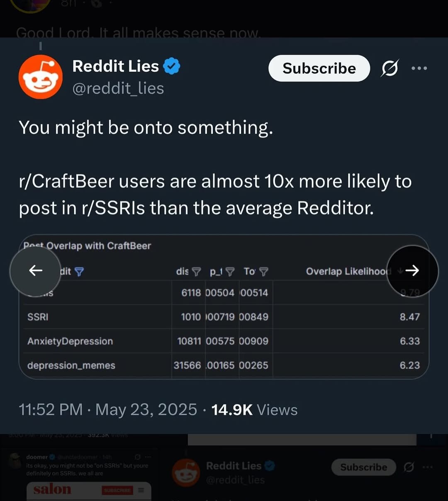Toggle the filter icon on the dis column
The width and height of the screenshot is (448, 501).
tap(197, 272)
